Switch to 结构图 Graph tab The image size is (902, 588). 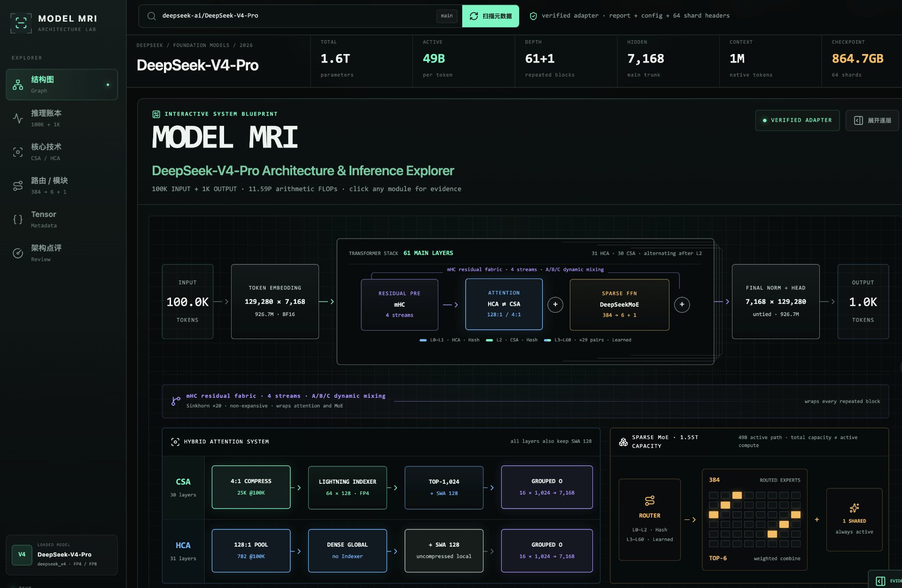[62, 85]
